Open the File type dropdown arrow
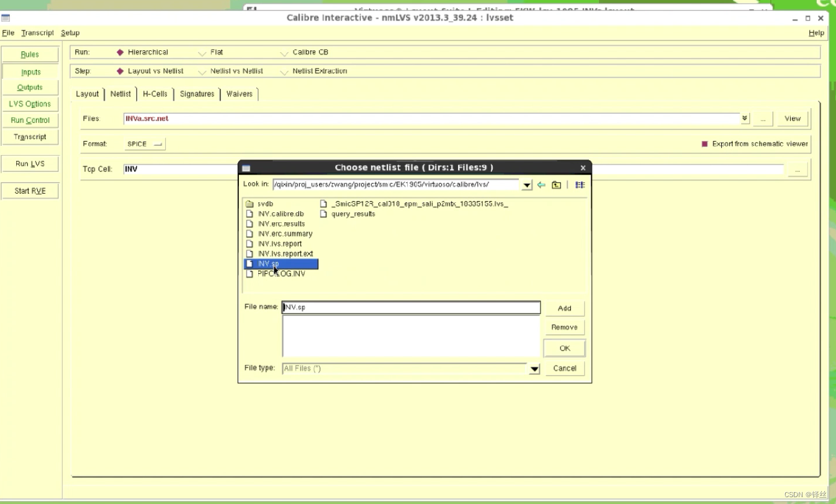Screen dimensions: 836x504 [534, 369]
